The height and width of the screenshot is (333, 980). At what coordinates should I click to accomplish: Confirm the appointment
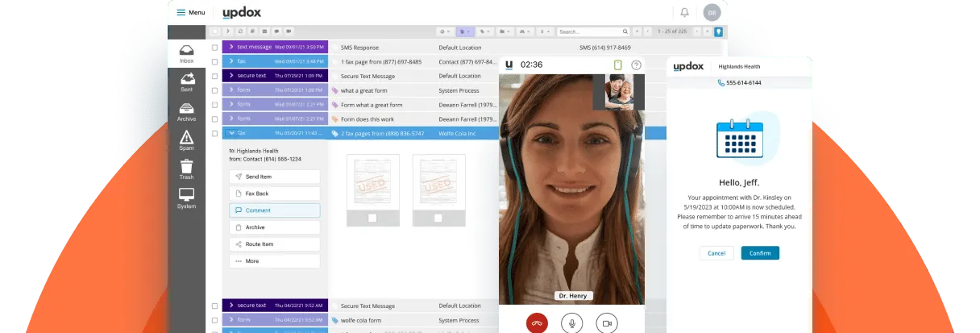760,253
